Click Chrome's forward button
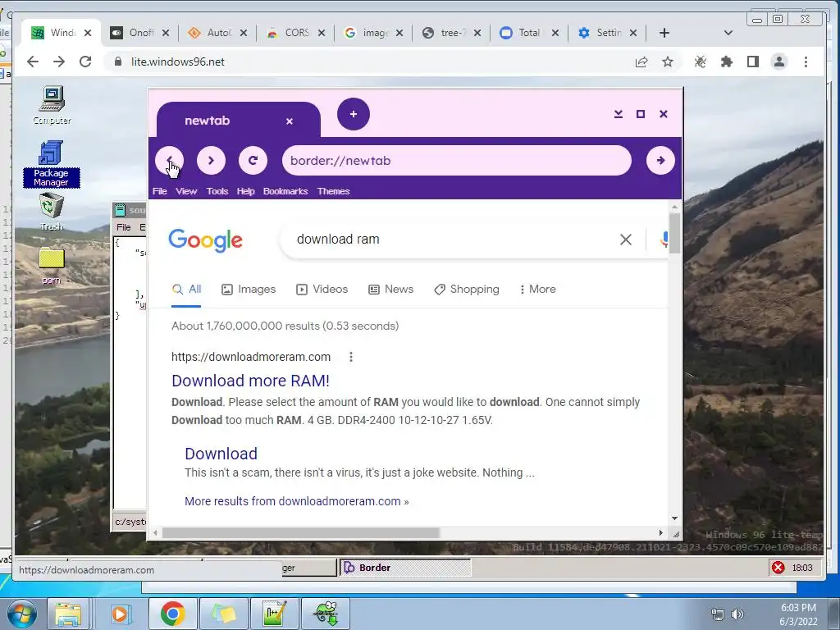This screenshot has height=630, width=840. click(x=59, y=62)
